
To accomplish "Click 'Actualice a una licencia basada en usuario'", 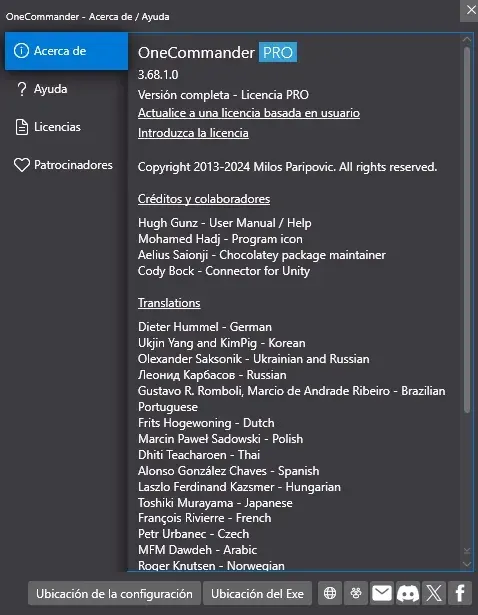I will [x=249, y=113].
